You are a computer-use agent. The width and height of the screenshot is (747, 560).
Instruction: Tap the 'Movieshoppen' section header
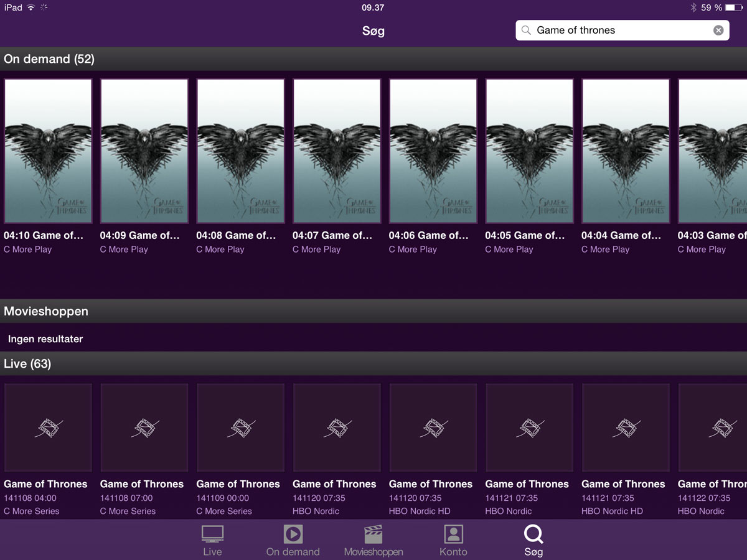[x=374, y=311]
